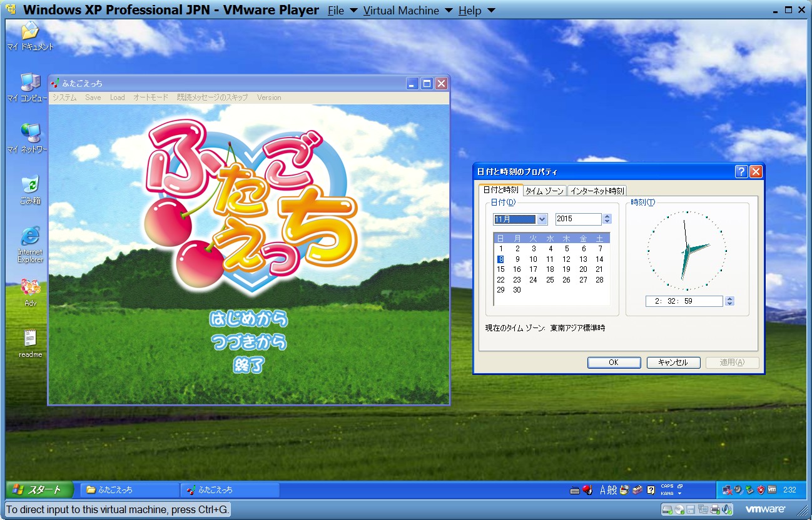Select day 15 in the calendar
Image resolution: width=812 pixels, height=520 pixels.
[x=500, y=269]
